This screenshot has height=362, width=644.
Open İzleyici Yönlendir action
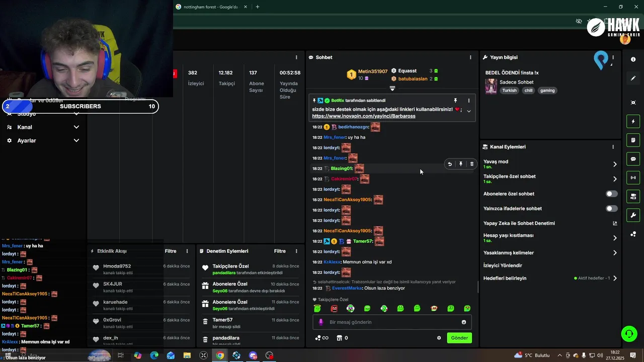(503, 265)
